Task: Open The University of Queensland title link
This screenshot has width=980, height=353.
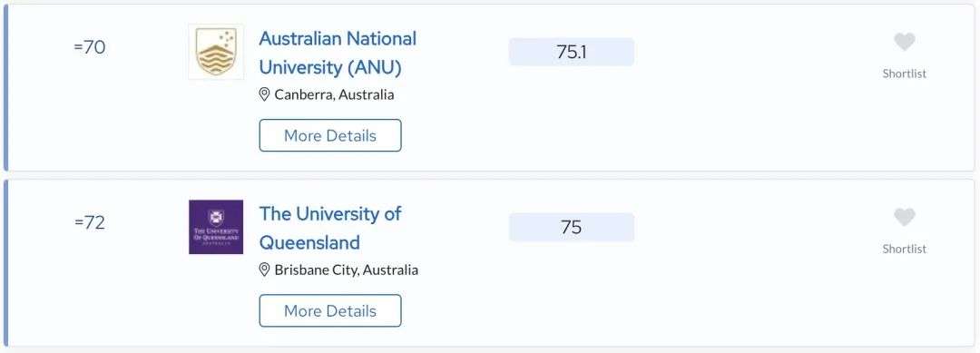Action: tap(330, 228)
